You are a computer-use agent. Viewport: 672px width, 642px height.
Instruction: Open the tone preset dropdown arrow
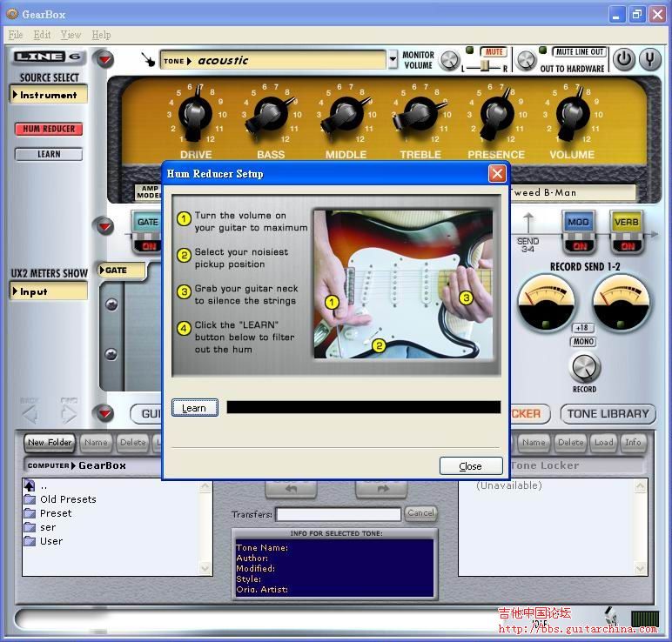(393, 59)
